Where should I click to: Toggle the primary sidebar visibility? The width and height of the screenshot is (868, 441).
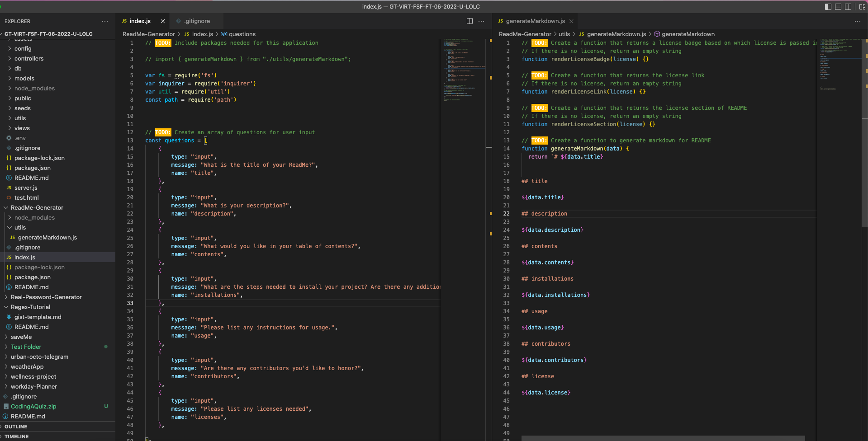[827, 7]
